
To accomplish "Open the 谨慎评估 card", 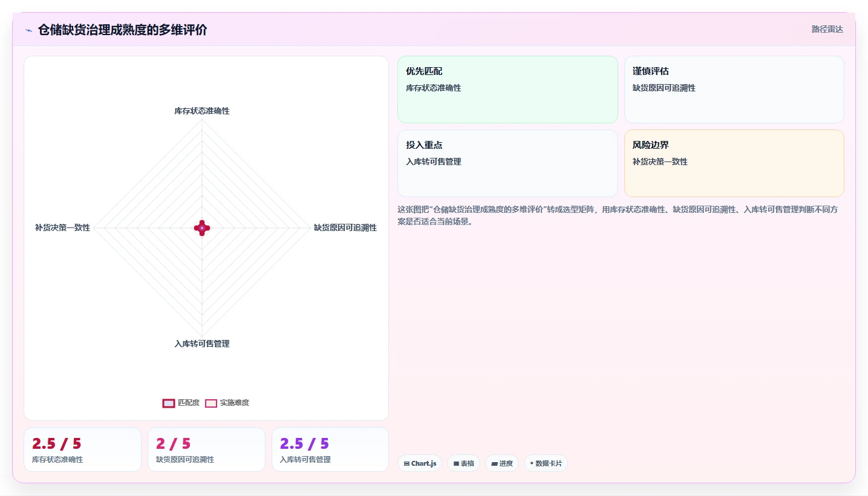I will point(734,90).
